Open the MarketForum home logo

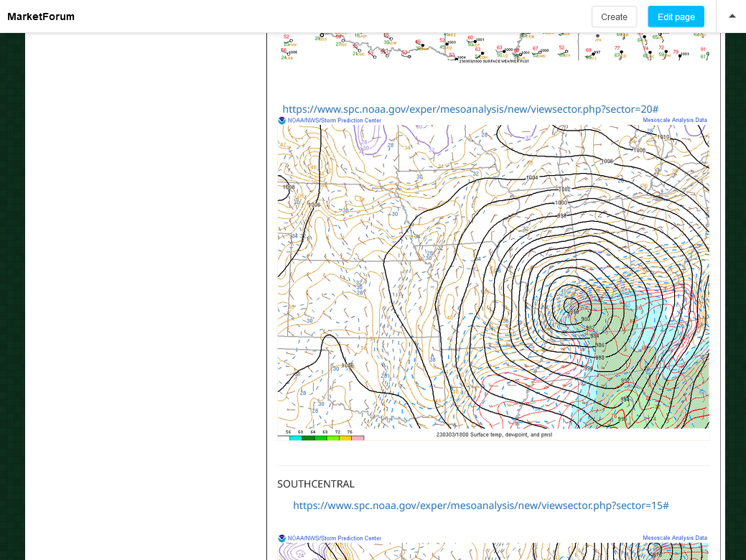pyautogui.click(x=41, y=17)
